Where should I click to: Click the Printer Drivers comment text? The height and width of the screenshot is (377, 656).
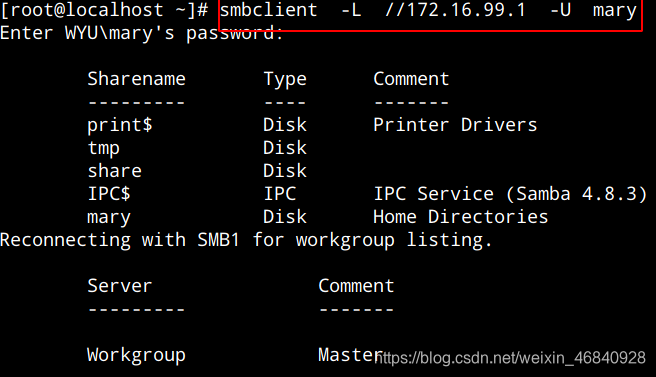pyautogui.click(x=455, y=125)
